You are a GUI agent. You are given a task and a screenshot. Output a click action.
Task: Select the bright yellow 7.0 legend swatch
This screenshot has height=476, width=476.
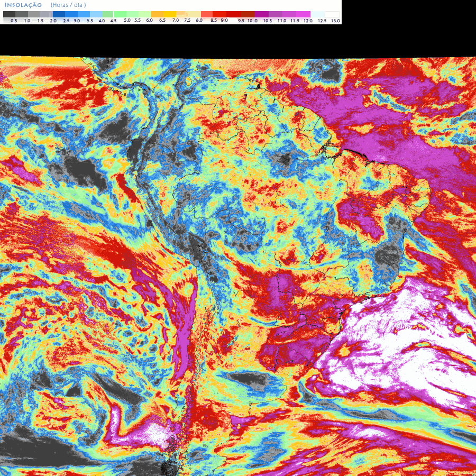click(x=170, y=14)
